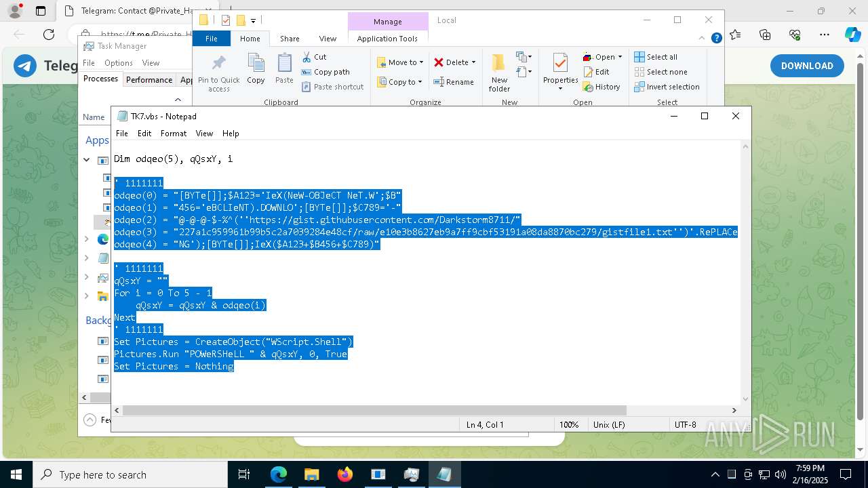Open the Delete dropdown arrow

(473, 62)
